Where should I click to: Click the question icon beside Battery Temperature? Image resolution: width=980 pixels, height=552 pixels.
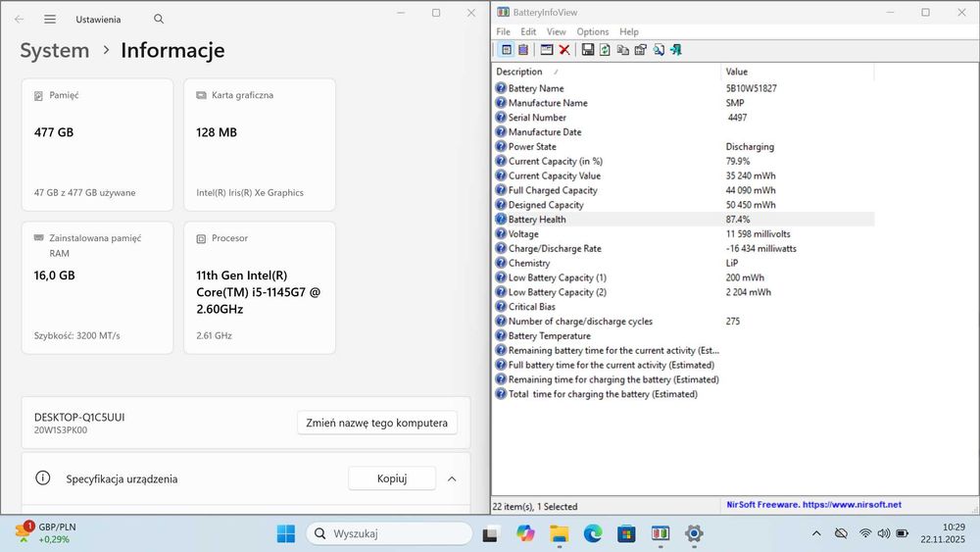click(501, 335)
